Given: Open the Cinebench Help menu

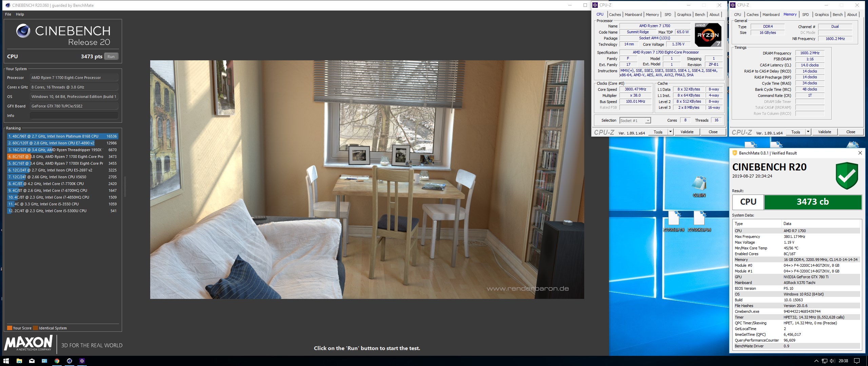Looking at the screenshot, I should pos(20,14).
